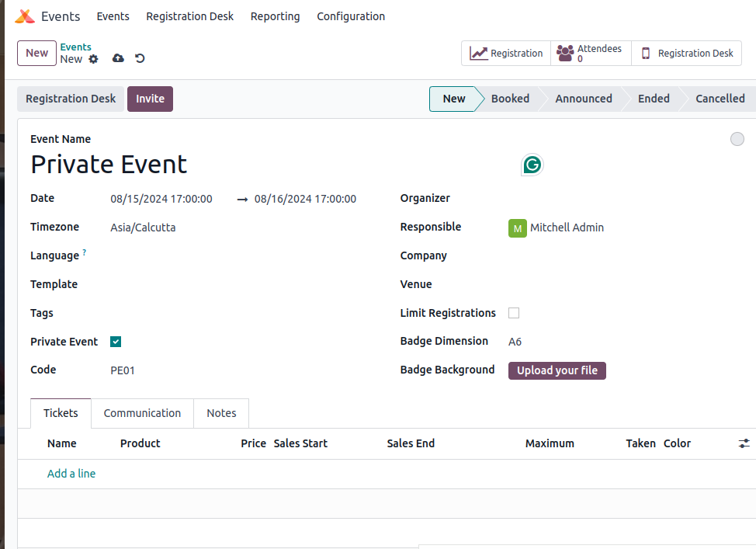Click the gear actions icon beside breadcrumb
This screenshot has width=756, height=549.
pos(93,59)
